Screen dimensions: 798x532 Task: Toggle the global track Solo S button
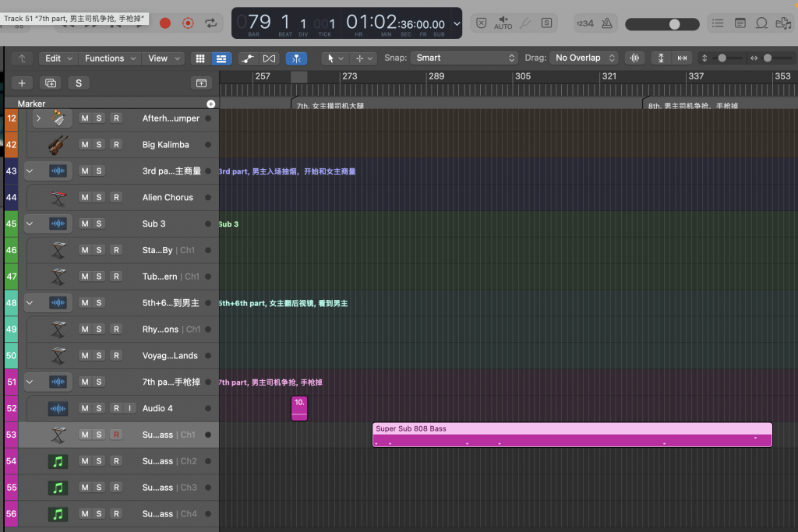(x=79, y=83)
